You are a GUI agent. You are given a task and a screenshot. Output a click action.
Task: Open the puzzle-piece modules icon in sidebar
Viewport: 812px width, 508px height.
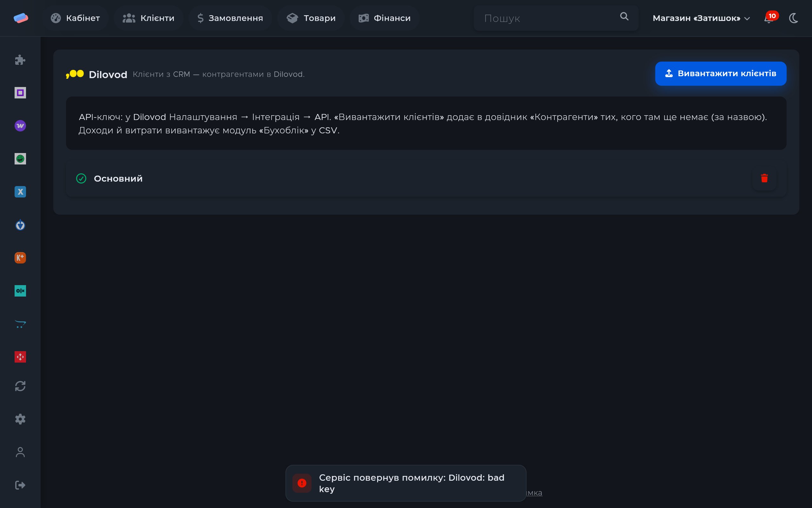point(20,60)
